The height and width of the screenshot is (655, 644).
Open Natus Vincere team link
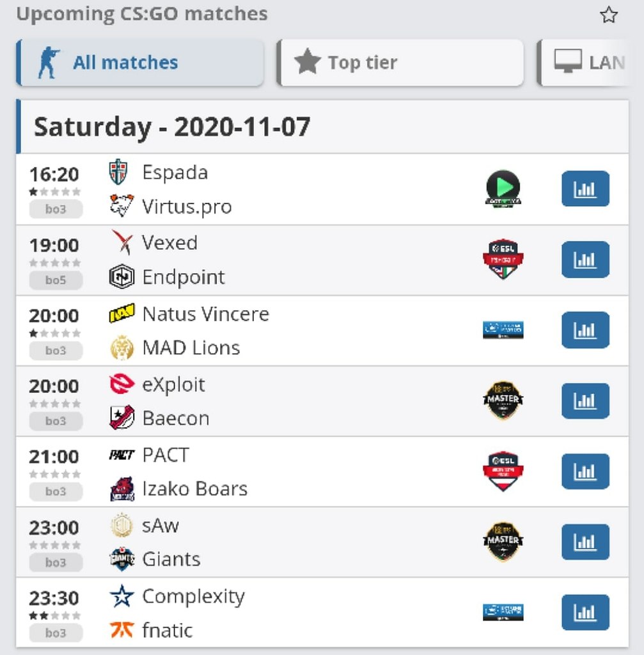[205, 313]
